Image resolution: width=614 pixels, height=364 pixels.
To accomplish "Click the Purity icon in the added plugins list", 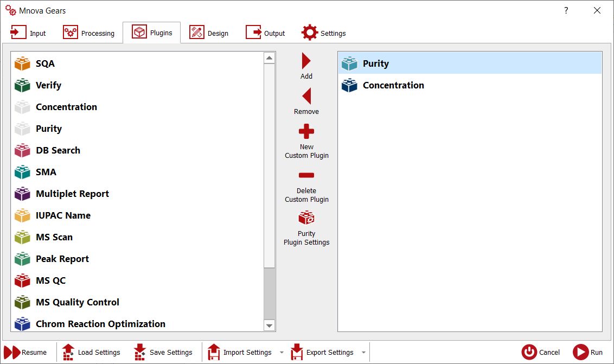I will [x=349, y=63].
